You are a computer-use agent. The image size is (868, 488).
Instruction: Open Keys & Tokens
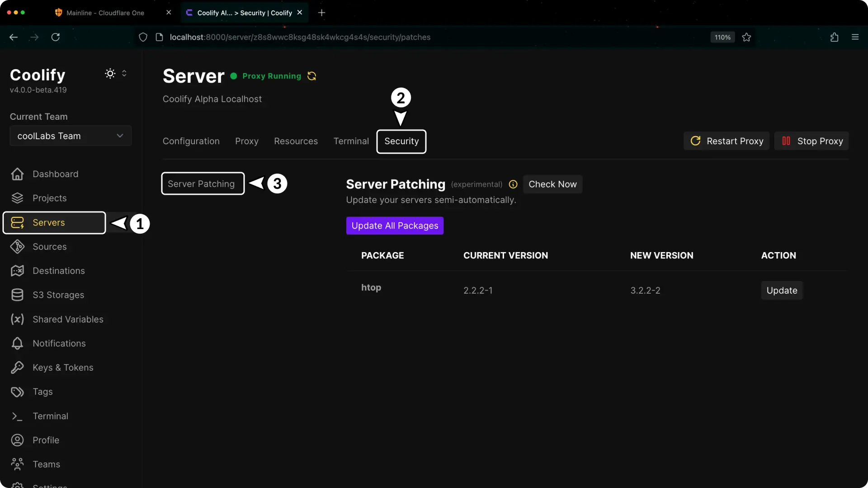pos(63,367)
